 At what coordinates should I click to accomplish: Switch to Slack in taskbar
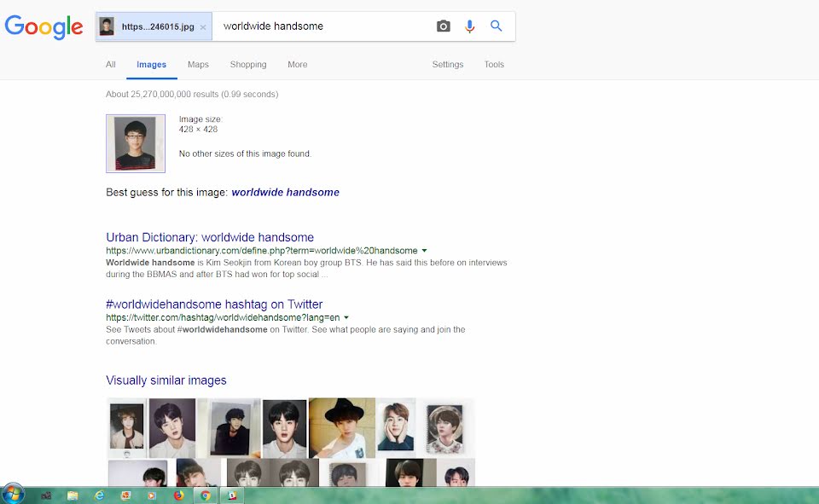coord(232,495)
